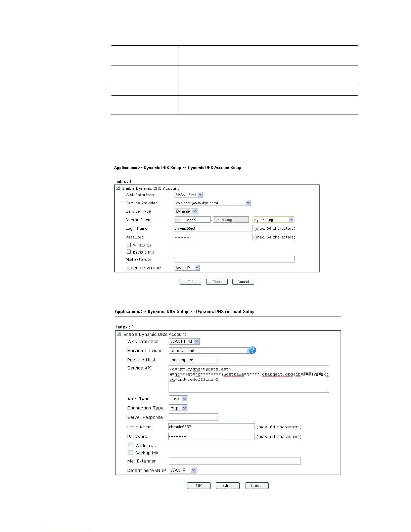Image resolution: width=411 pixels, height=532 pixels.
Task: Click Mail Extender field in dyn.com form
Action: coord(234,259)
